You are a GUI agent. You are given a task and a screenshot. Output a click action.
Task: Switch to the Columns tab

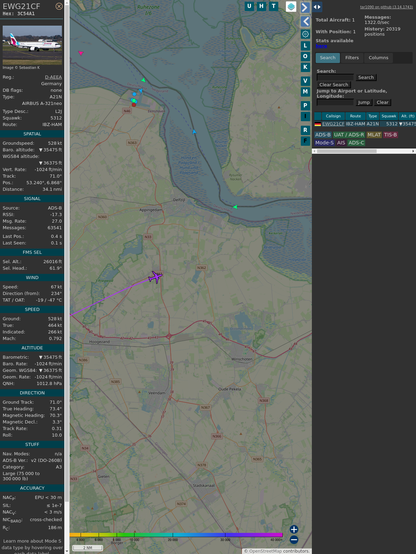(378, 58)
